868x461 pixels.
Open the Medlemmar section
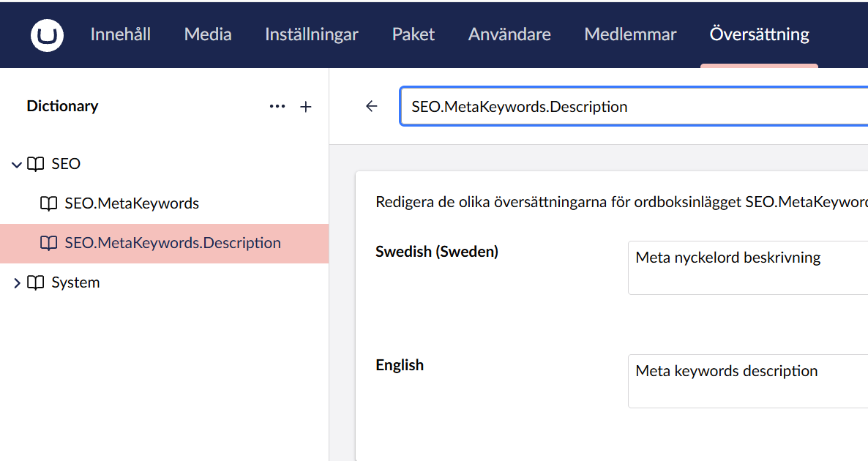(x=630, y=34)
